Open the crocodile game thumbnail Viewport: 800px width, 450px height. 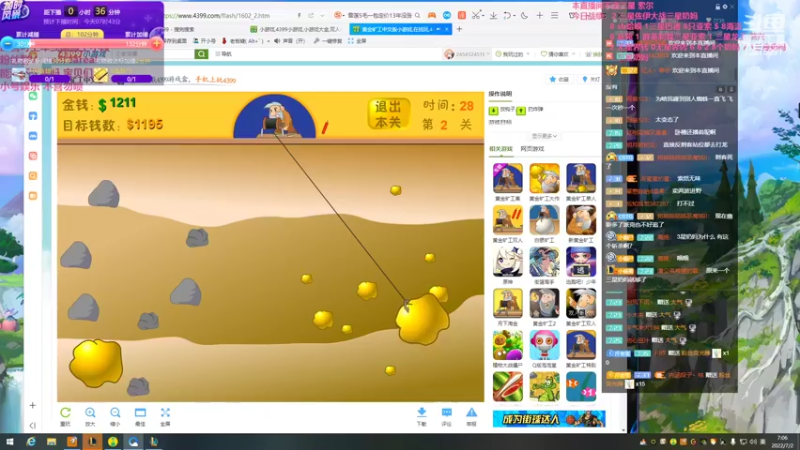tap(544, 386)
